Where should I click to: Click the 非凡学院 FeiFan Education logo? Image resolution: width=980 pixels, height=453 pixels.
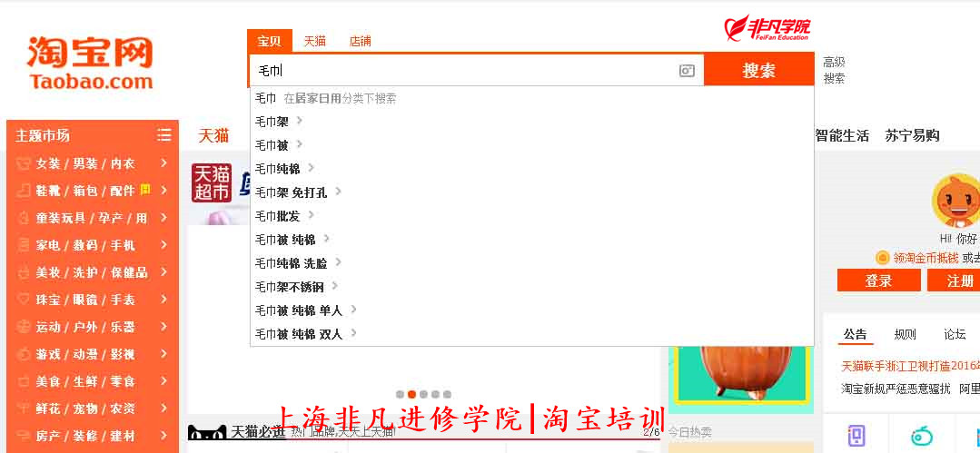pyautogui.click(x=767, y=28)
